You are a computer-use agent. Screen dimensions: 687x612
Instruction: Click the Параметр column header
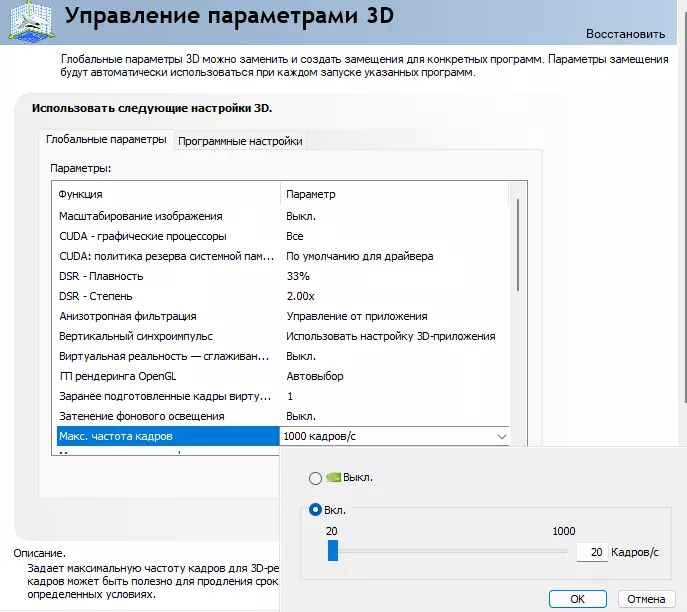pos(394,194)
